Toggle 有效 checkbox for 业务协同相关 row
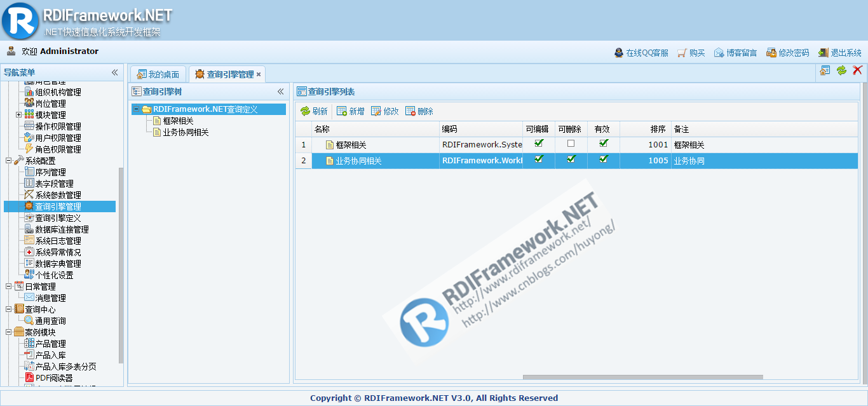Screen dimensions: 868x406 (604, 159)
